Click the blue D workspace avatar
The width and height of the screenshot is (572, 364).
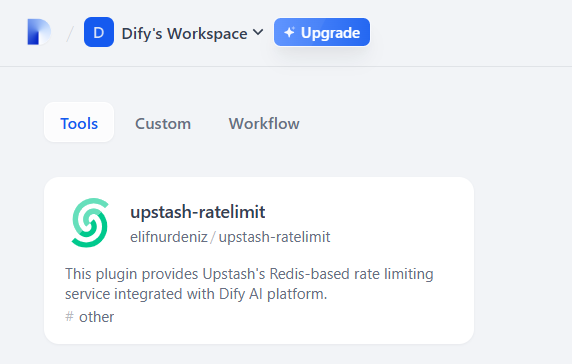[x=99, y=32]
